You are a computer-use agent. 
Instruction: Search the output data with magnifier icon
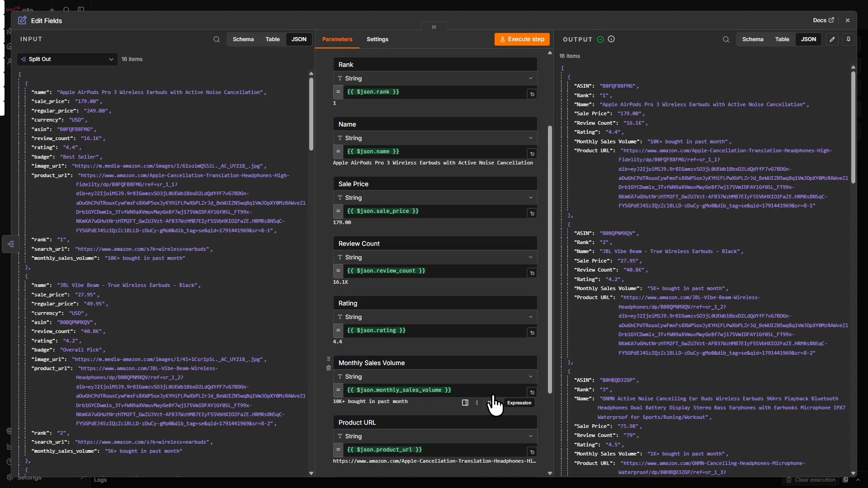click(726, 39)
